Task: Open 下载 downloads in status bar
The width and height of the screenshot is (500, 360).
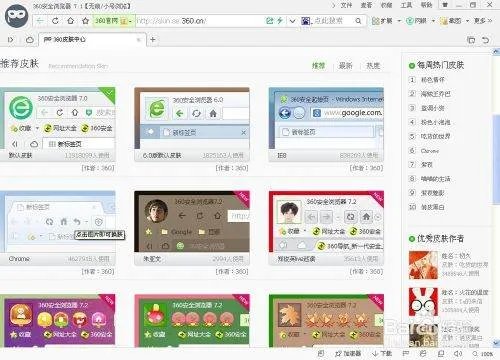Action: (x=382, y=354)
